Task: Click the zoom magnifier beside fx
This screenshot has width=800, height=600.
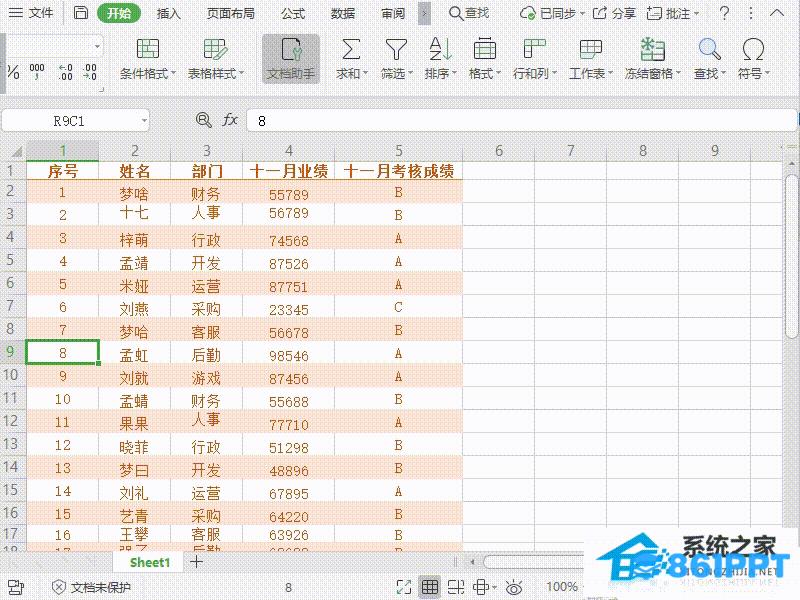Action: click(x=204, y=120)
